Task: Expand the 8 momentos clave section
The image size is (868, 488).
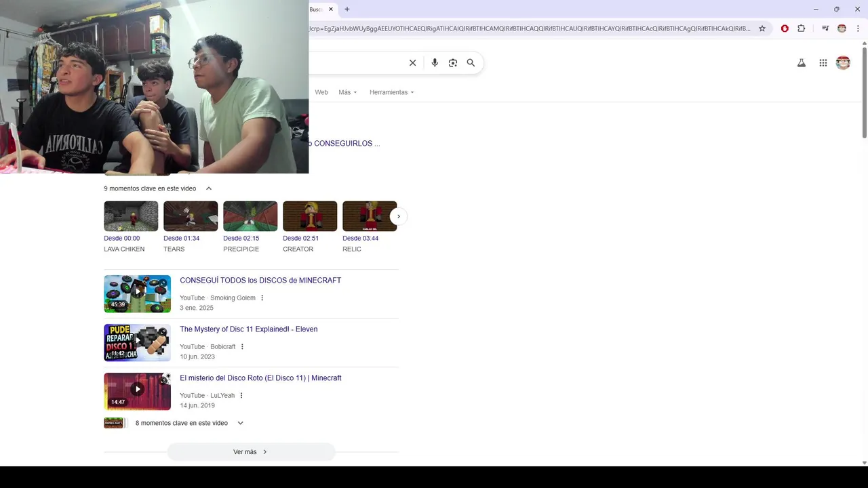Action: coord(240,423)
